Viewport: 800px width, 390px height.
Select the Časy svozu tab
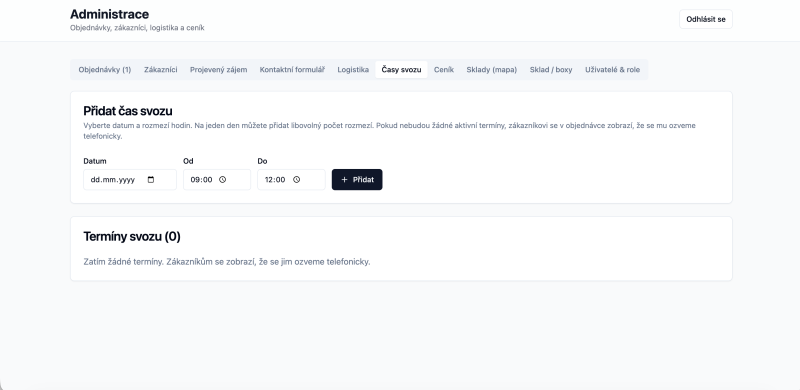click(x=402, y=69)
